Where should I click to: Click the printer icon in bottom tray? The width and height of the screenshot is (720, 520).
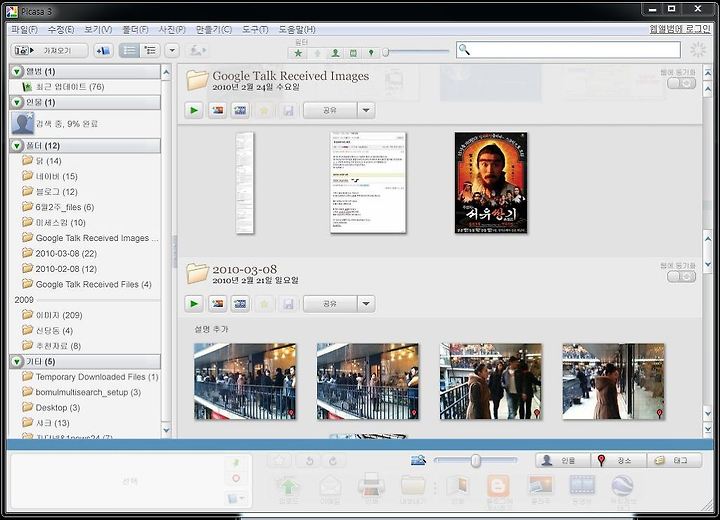(x=371, y=485)
